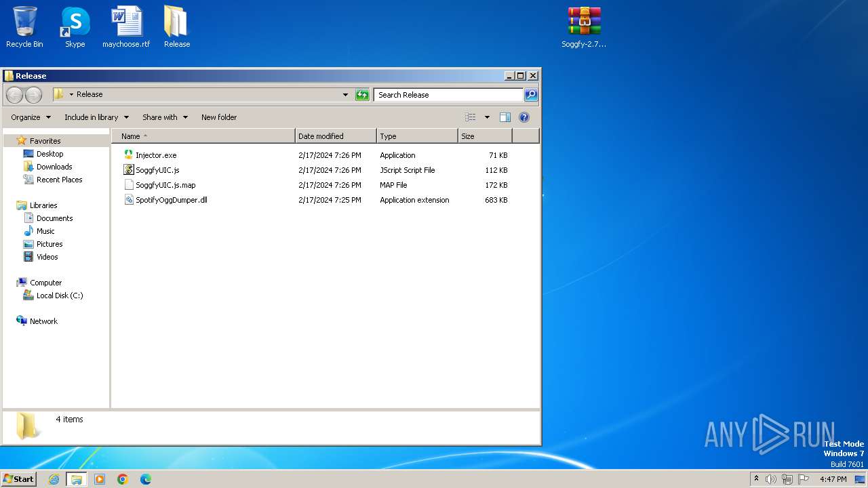The image size is (868, 488).
Task: Sort files by Type column
Action: click(x=417, y=136)
